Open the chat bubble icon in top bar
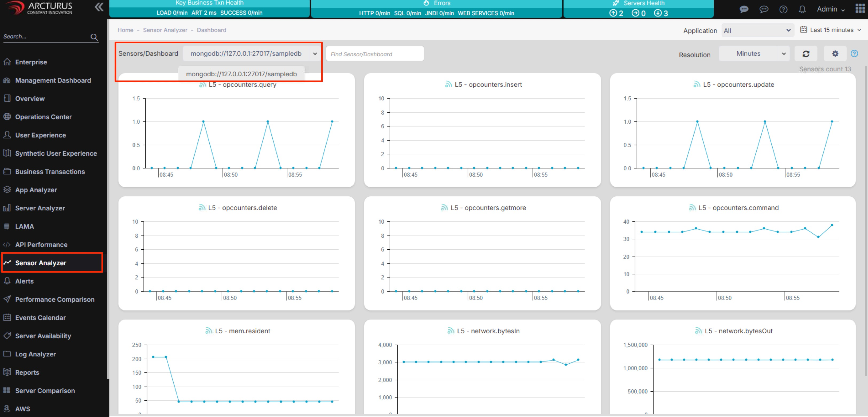 coord(744,9)
